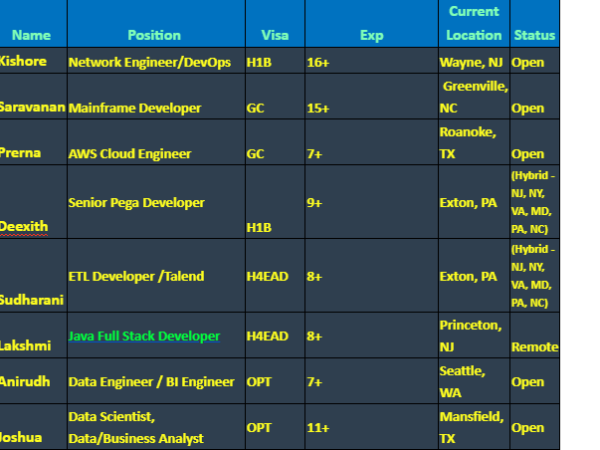Select Prerna's Open status cell

pyautogui.click(x=535, y=142)
